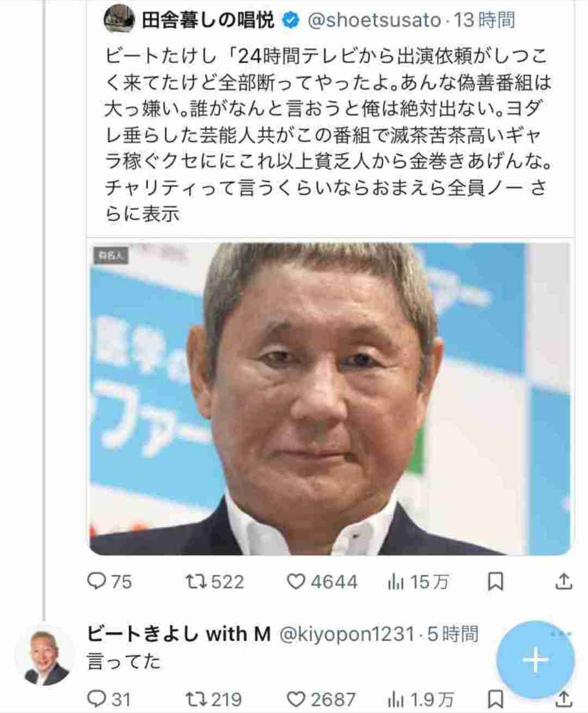
Task: Open more options menu on reply tweet
Action: [560, 634]
